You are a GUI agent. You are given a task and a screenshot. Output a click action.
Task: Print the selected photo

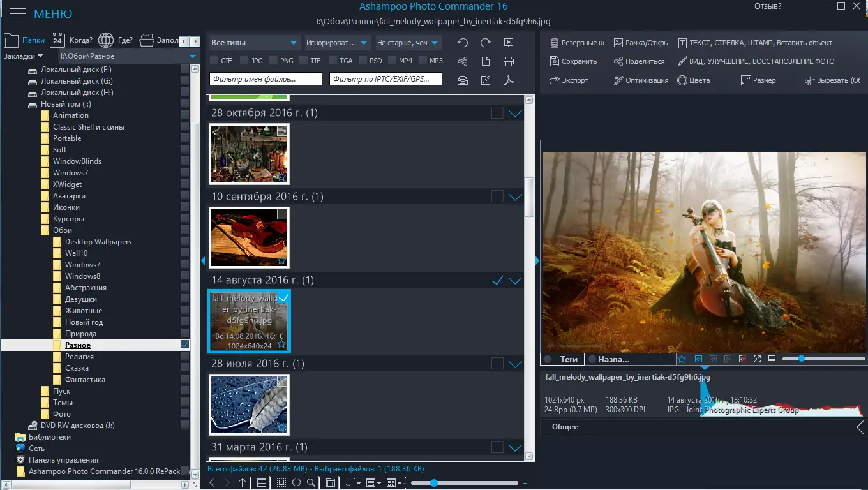tap(508, 61)
